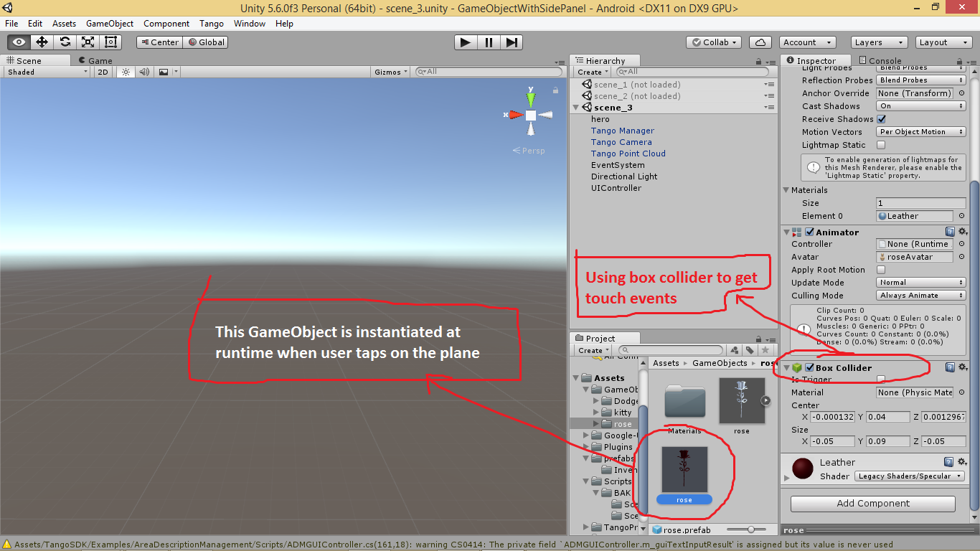980x551 pixels.
Task: Search by label in Project panel
Action: click(x=750, y=350)
